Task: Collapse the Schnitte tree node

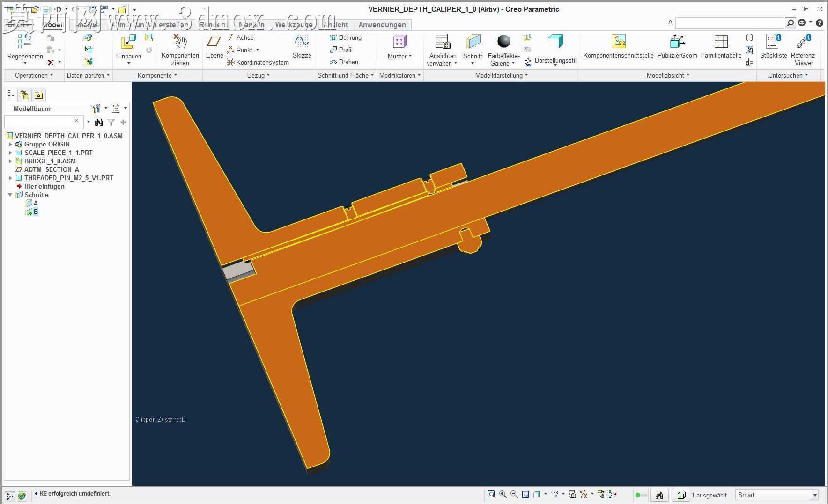Action: tap(10, 195)
